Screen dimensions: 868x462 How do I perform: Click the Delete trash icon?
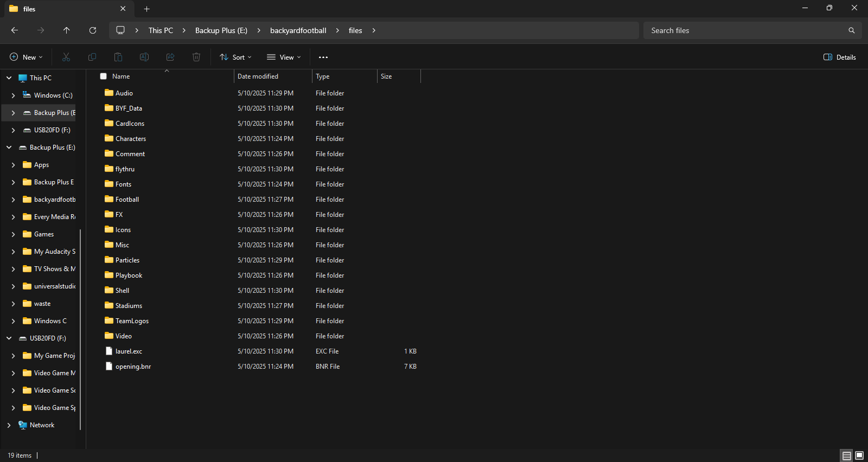click(196, 57)
